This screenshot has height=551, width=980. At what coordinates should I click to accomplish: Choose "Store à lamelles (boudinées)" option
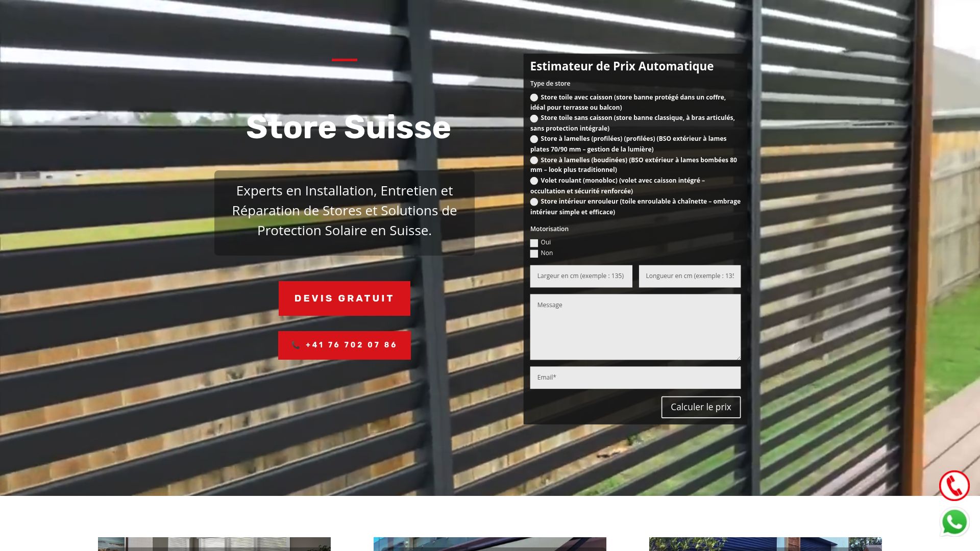click(x=534, y=160)
